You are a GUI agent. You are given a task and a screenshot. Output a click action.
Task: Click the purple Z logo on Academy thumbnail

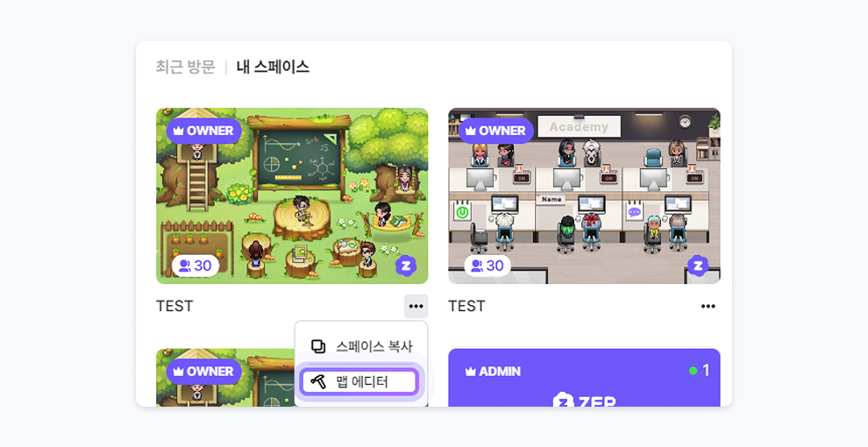click(x=698, y=266)
